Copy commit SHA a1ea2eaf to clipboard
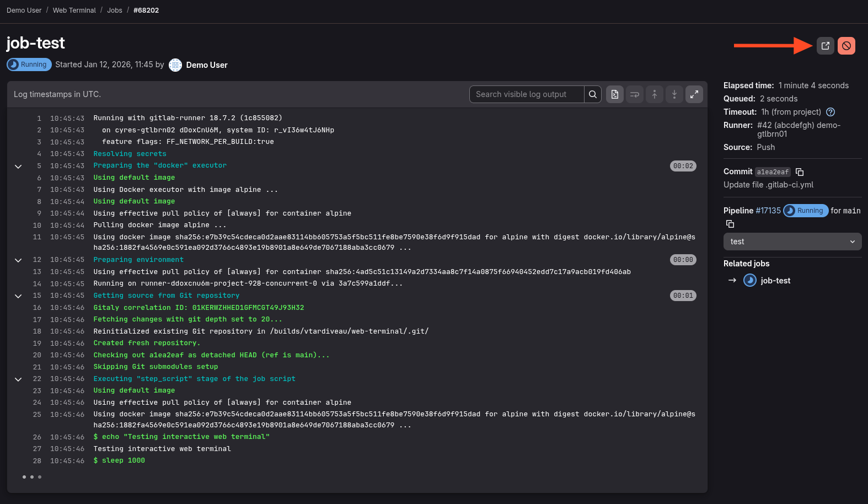This screenshot has height=504, width=868. pos(800,172)
